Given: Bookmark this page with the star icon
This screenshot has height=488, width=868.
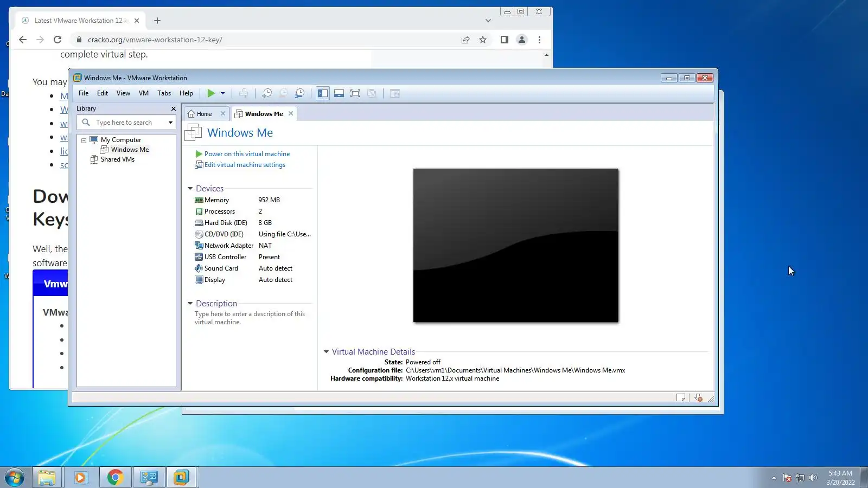Looking at the screenshot, I should pos(483,40).
